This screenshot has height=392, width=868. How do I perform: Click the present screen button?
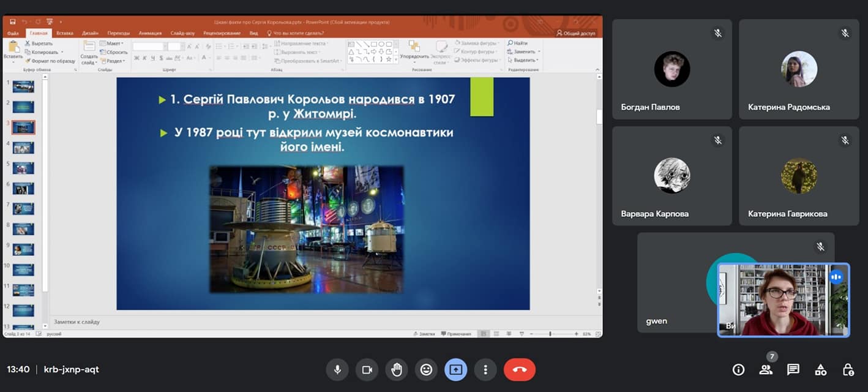pyautogui.click(x=456, y=369)
